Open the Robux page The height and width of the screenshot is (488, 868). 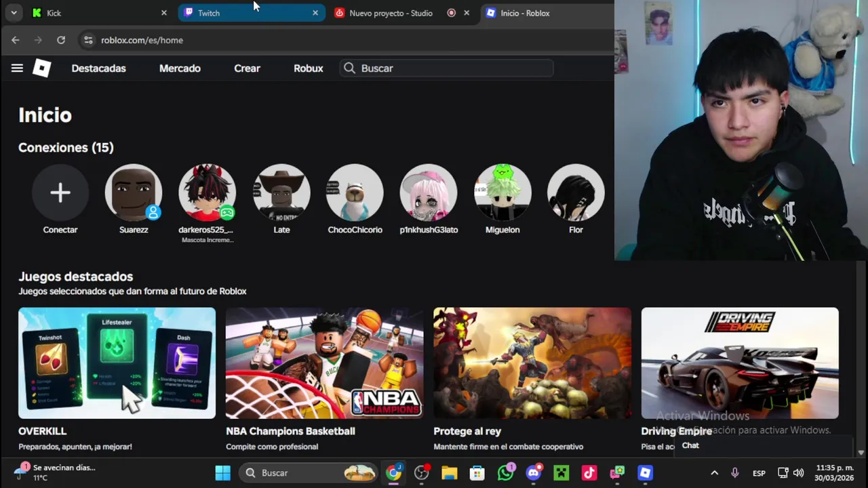click(308, 68)
